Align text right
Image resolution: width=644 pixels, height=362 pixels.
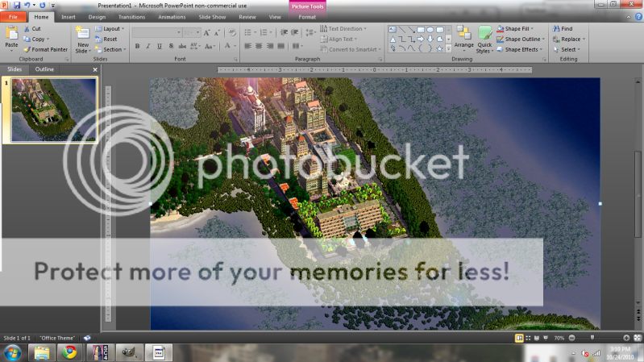(270, 46)
